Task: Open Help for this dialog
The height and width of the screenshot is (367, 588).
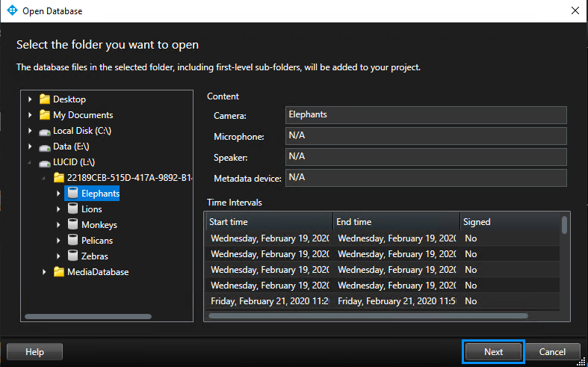Action: (34, 351)
